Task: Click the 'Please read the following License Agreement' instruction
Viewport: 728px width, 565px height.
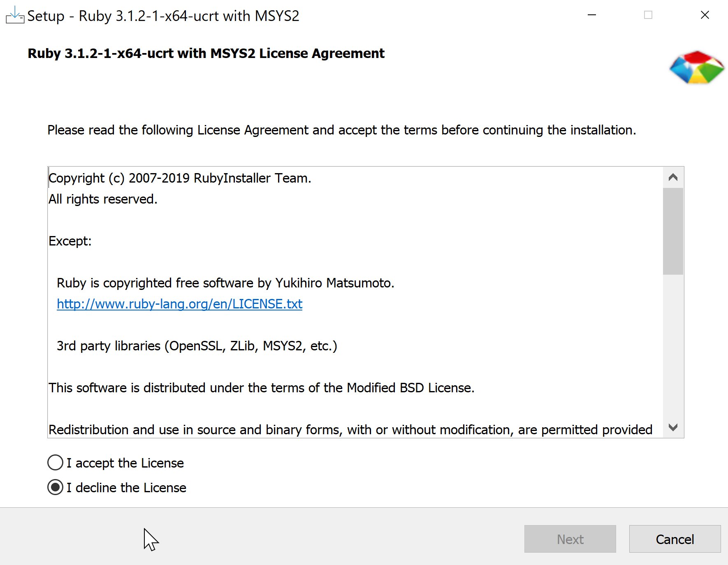Action: click(342, 130)
